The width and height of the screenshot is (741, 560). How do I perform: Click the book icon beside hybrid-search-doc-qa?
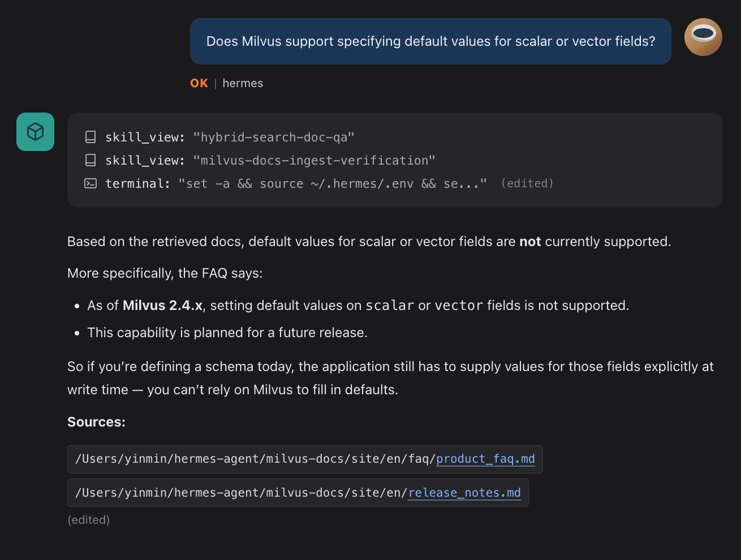pyautogui.click(x=91, y=137)
